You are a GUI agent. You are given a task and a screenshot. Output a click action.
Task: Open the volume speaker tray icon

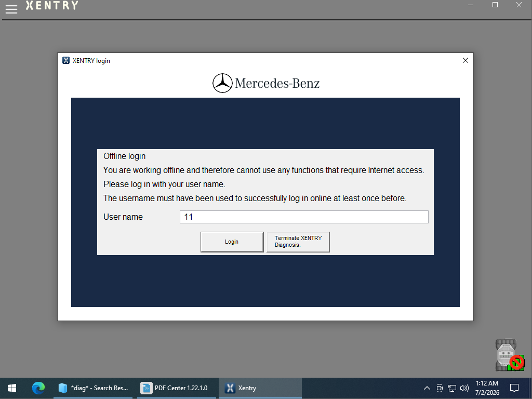pos(464,388)
